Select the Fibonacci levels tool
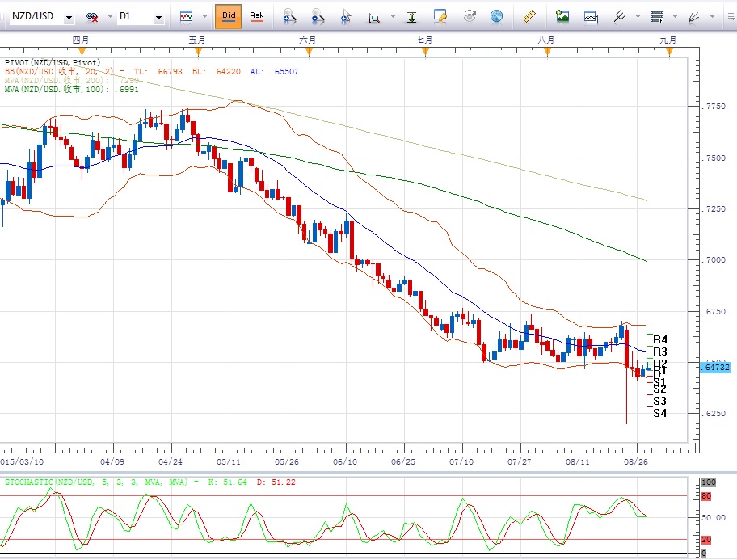The image size is (737, 560). 657,17
